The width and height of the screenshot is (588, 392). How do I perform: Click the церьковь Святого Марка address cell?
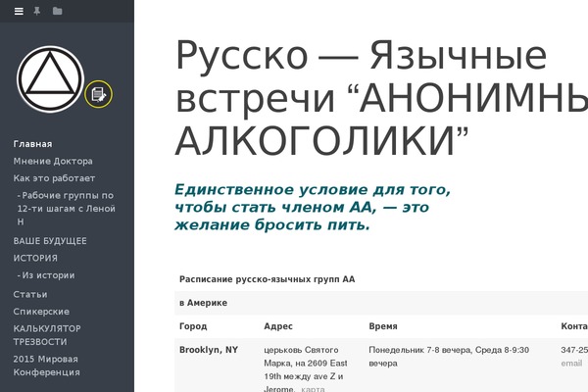coord(306,369)
